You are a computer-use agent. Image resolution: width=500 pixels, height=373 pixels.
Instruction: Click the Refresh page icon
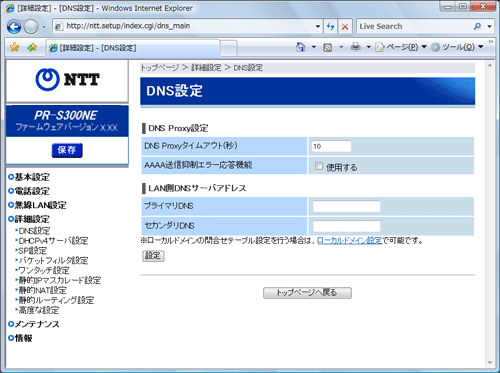pos(330,26)
